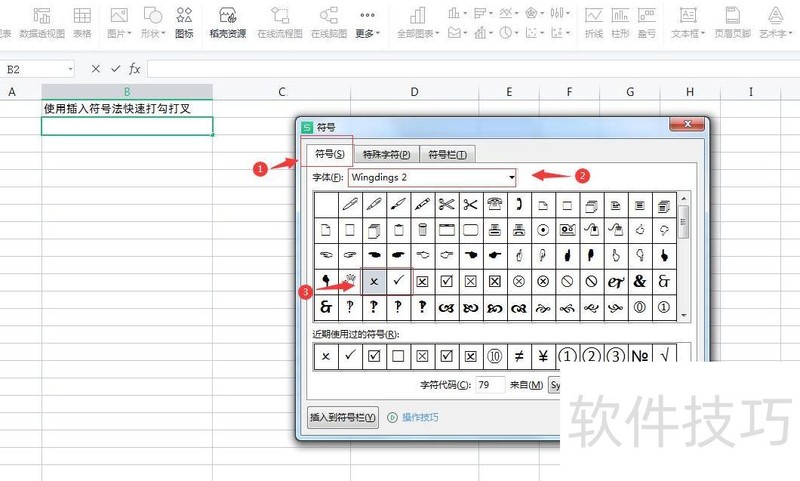Open the 形状 shapes dropdown

(153, 23)
